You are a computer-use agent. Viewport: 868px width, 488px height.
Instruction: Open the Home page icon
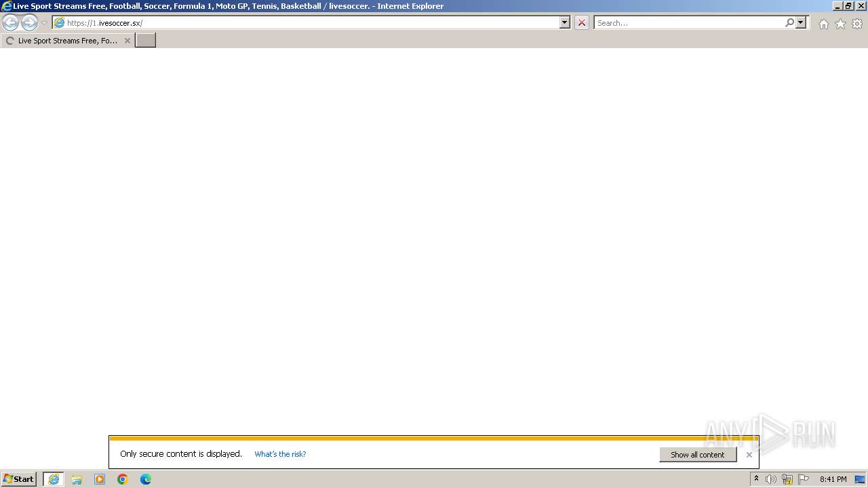(823, 24)
